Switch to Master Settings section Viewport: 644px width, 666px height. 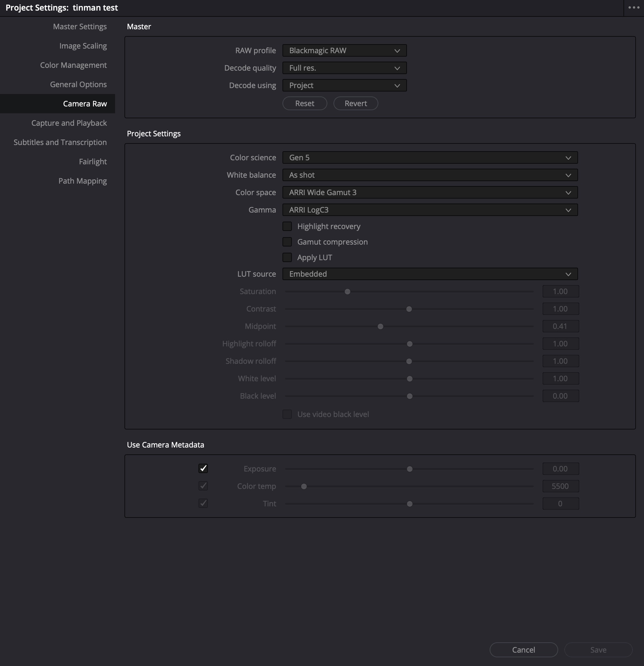coord(80,26)
